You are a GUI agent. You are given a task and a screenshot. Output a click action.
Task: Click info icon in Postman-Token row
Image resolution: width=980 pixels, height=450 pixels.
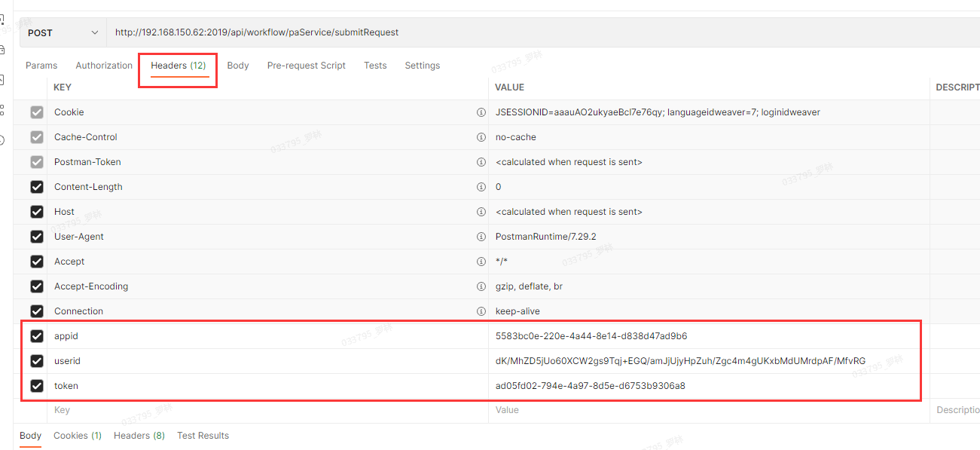pyautogui.click(x=481, y=162)
